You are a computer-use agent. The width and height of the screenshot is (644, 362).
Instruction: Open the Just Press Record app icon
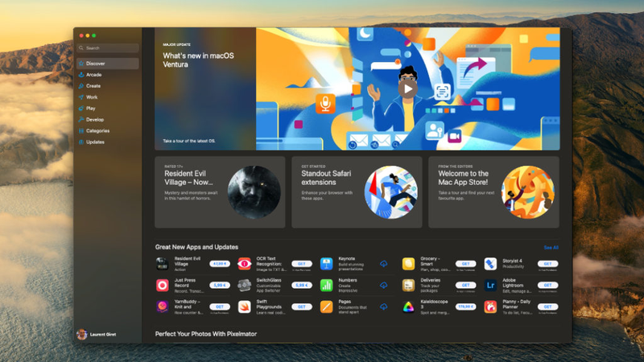163,286
